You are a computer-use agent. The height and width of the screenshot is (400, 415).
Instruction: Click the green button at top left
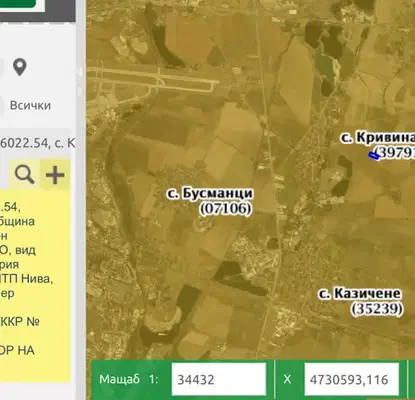point(17,4)
